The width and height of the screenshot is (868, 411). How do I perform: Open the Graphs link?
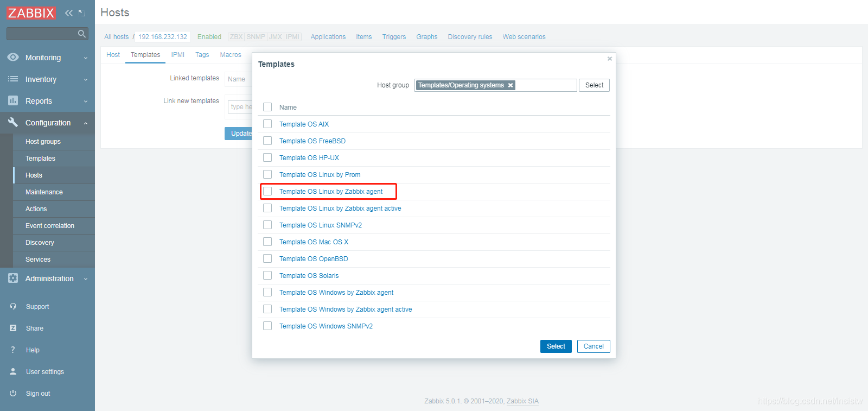tap(427, 37)
